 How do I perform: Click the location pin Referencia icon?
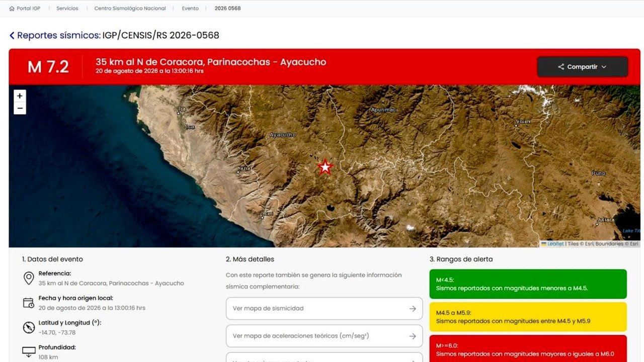(29, 278)
